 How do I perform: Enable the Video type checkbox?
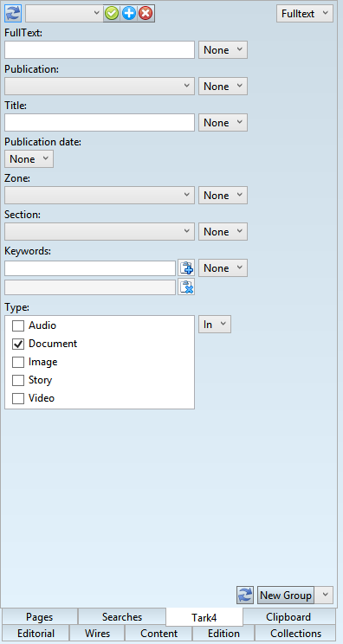[x=18, y=398]
